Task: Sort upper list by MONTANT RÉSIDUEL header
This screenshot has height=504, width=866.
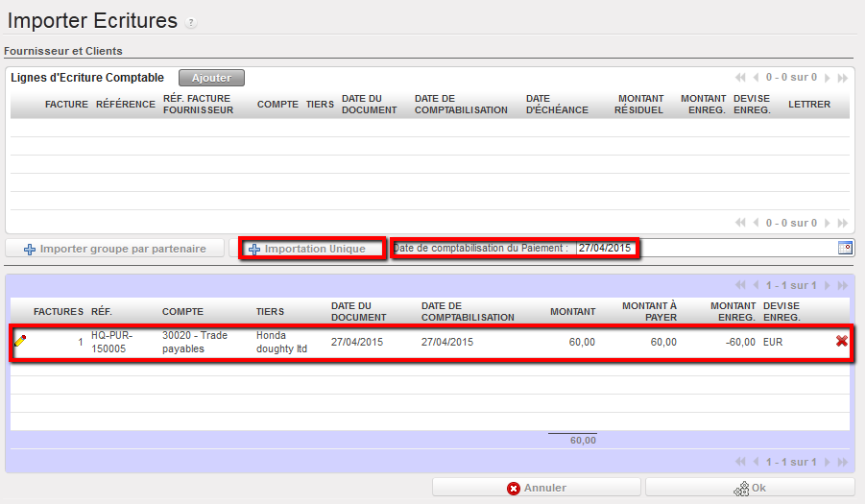Action: (640, 104)
